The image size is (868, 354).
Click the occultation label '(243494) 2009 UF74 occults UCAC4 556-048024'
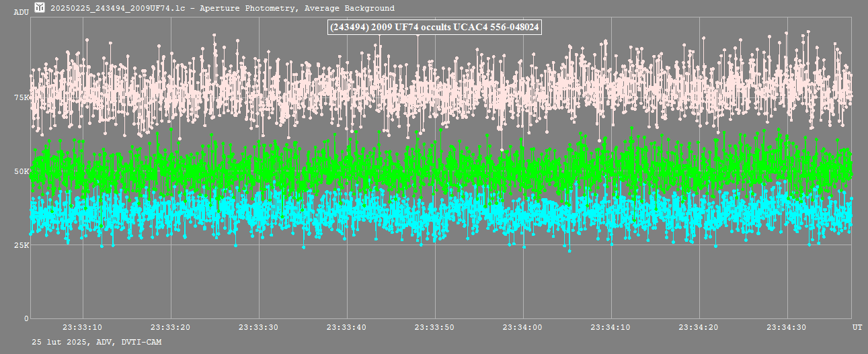tap(434, 27)
